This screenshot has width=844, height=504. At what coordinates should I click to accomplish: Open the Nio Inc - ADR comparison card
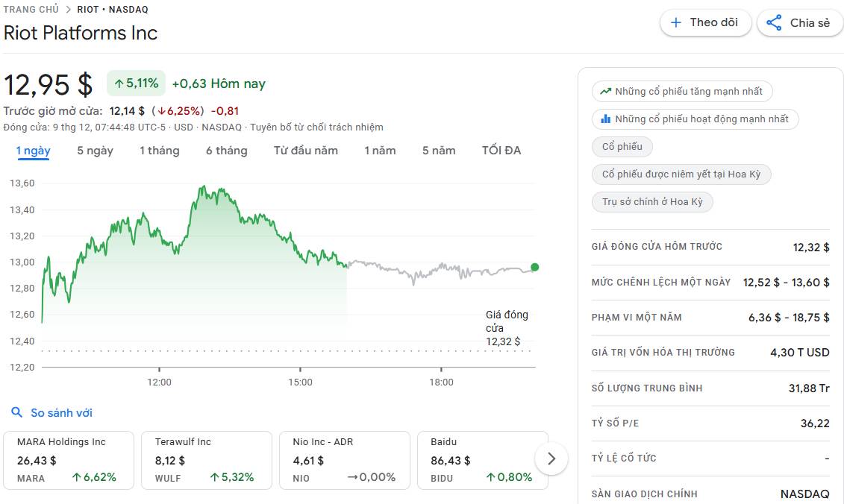(345, 461)
